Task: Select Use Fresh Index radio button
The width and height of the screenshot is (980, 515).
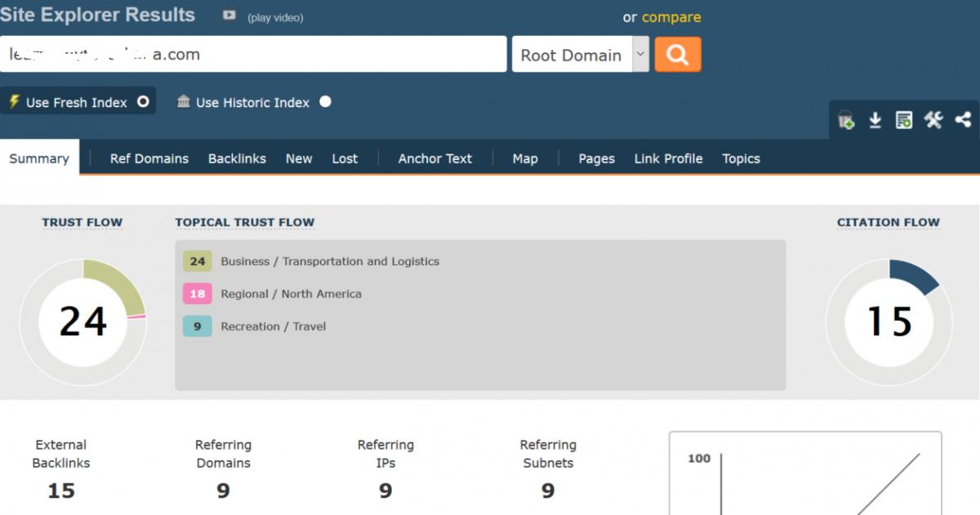Action: point(143,102)
